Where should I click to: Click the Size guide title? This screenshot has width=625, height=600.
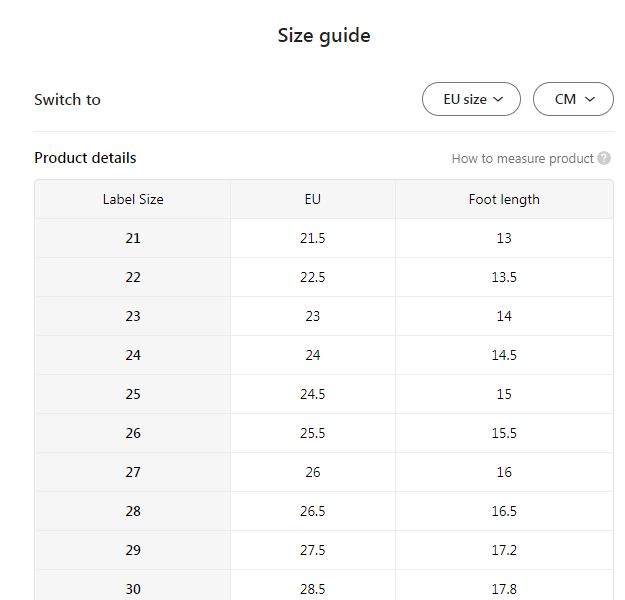324,36
